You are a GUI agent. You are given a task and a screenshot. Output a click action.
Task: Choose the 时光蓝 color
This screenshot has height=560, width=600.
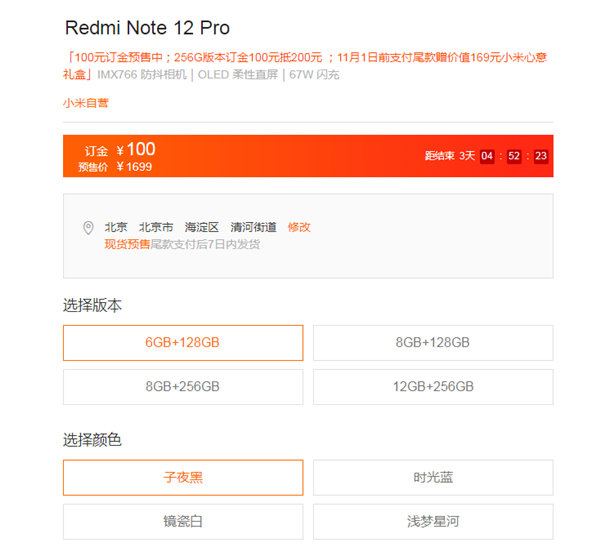tap(433, 477)
